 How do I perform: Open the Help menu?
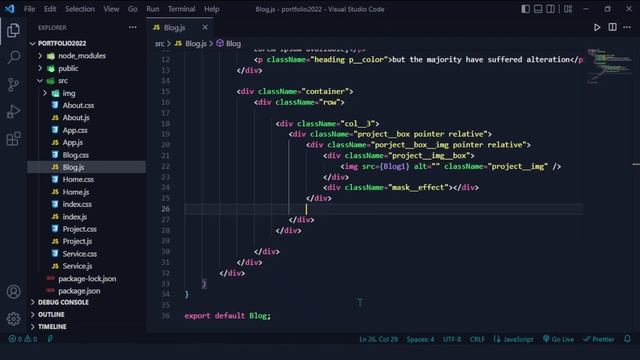tap(211, 9)
